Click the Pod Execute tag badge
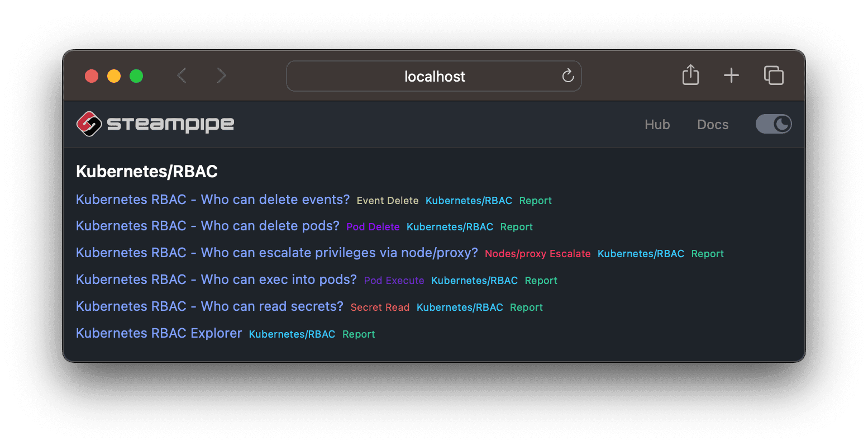The width and height of the screenshot is (868, 445). [394, 280]
